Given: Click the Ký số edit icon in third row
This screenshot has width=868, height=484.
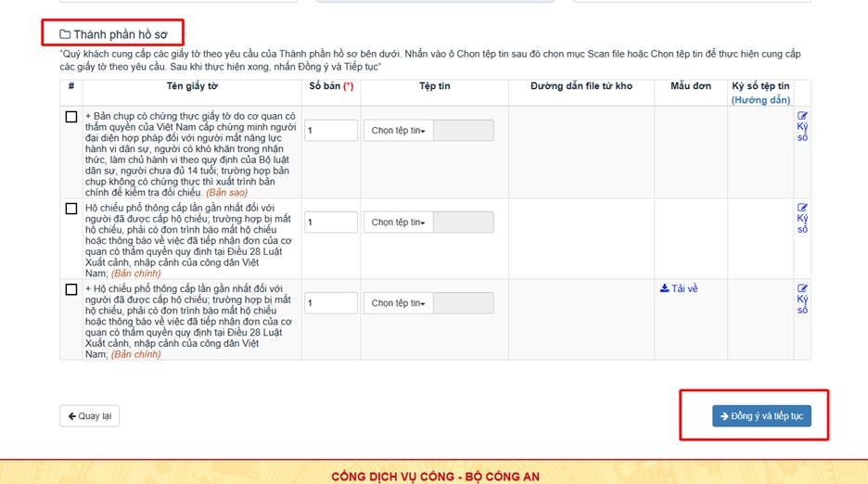Looking at the screenshot, I should click(802, 288).
